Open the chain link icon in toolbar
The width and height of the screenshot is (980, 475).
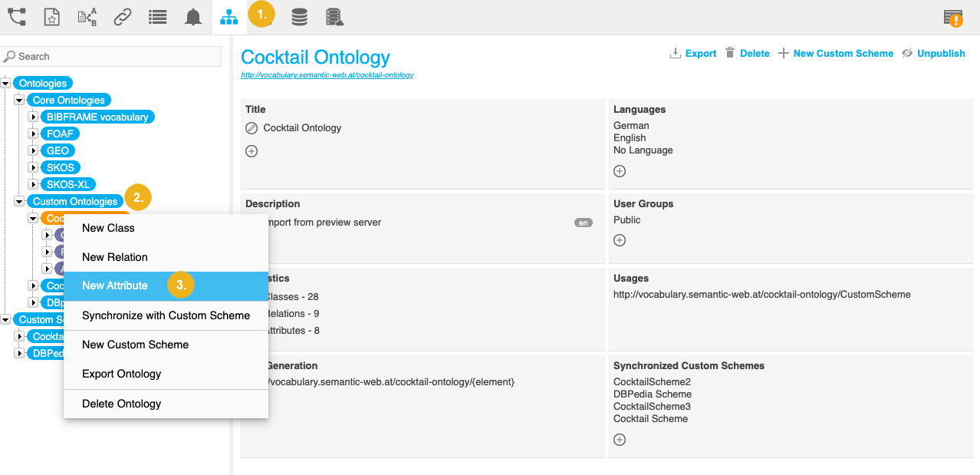[x=122, y=17]
